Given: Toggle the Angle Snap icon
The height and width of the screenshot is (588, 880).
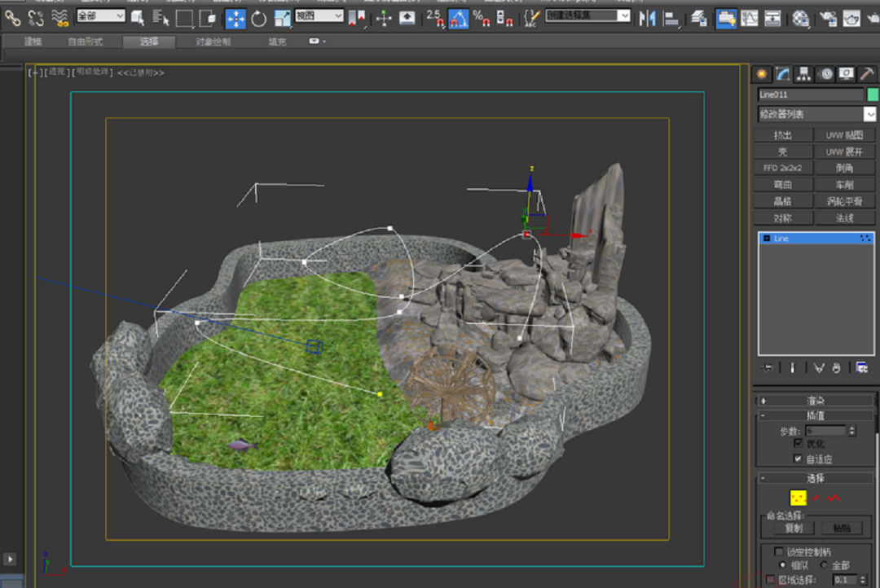Looking at the screenshot, I should click(x=459, y=18).
